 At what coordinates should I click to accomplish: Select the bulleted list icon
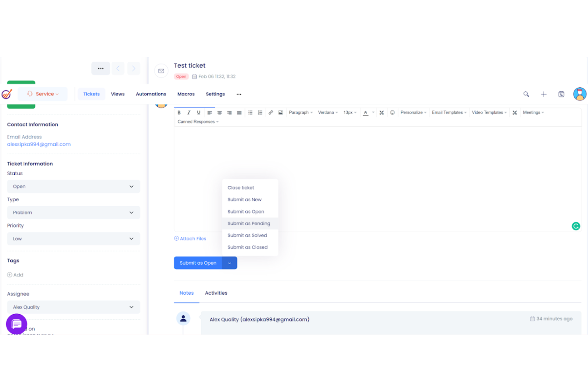[250, 112]
